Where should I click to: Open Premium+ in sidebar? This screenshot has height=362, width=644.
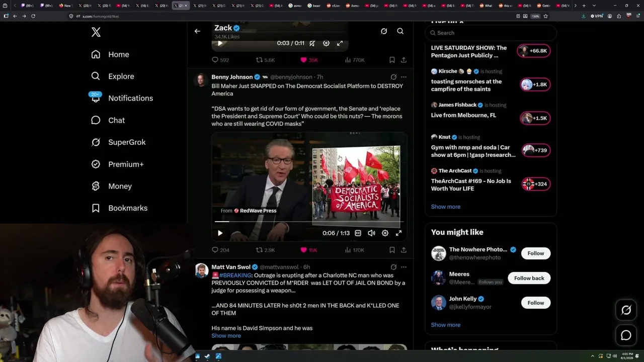click(x=117, y=164)
